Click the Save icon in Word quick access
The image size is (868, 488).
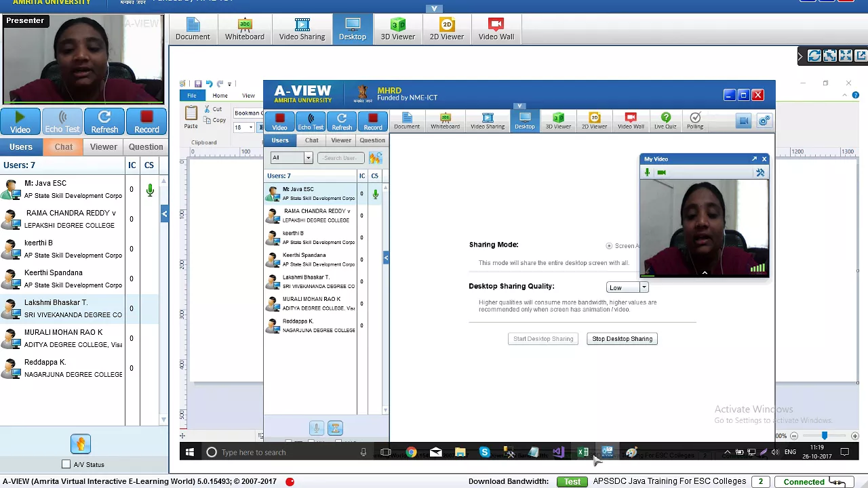point(197,84)
